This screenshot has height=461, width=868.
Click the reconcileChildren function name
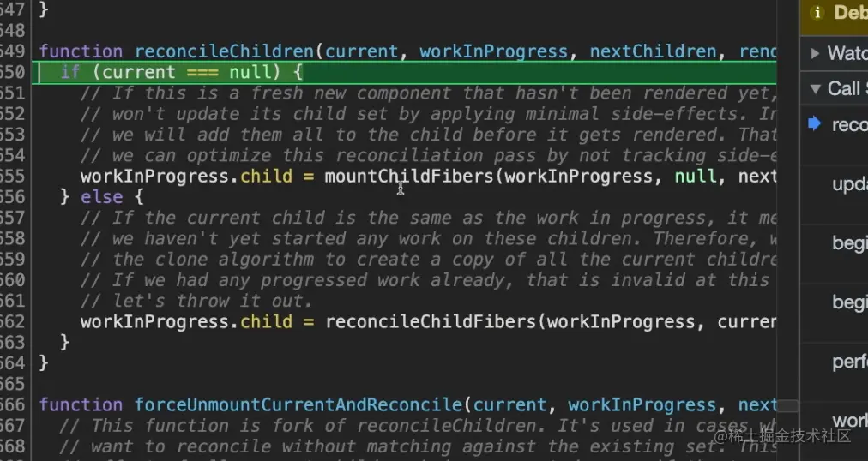click(x=223, y=51)
